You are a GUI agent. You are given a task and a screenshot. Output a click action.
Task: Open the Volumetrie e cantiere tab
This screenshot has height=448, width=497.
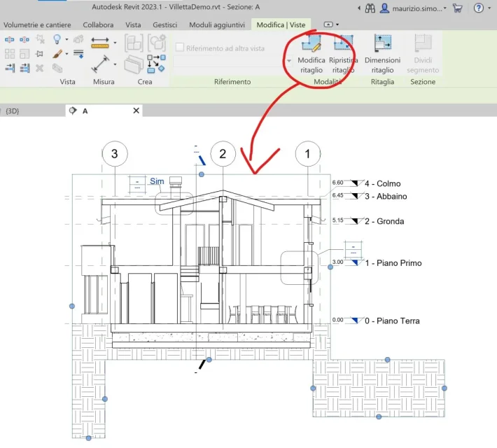(37, 24)
